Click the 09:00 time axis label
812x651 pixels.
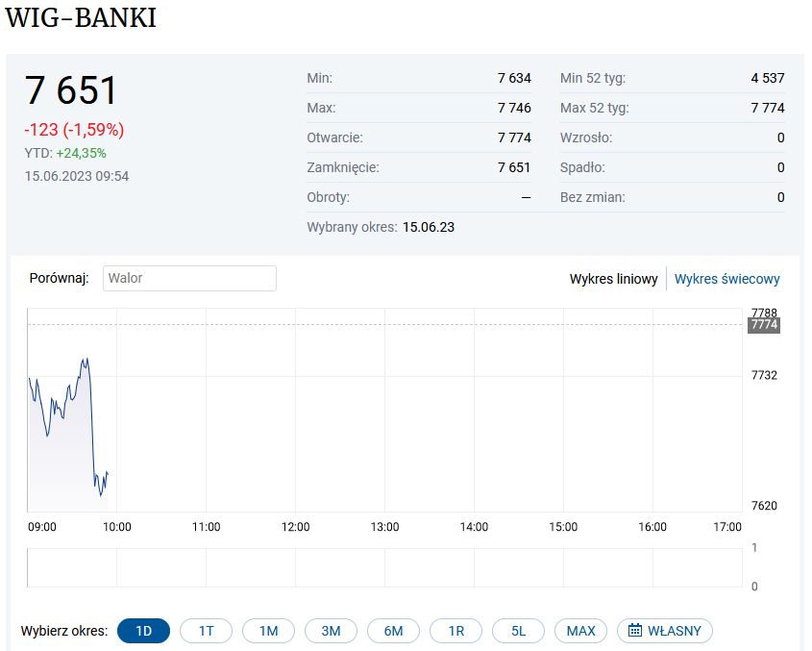click(42, 527)
